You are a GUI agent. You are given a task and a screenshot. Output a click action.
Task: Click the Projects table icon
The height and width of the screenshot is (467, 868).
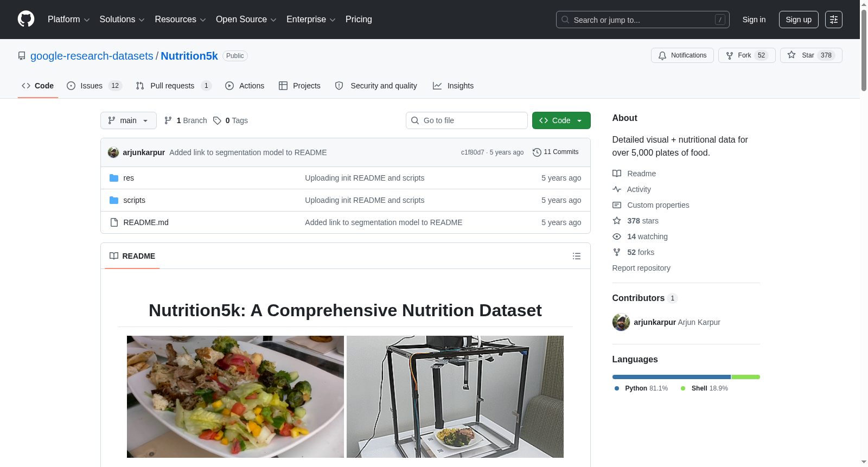283,86
